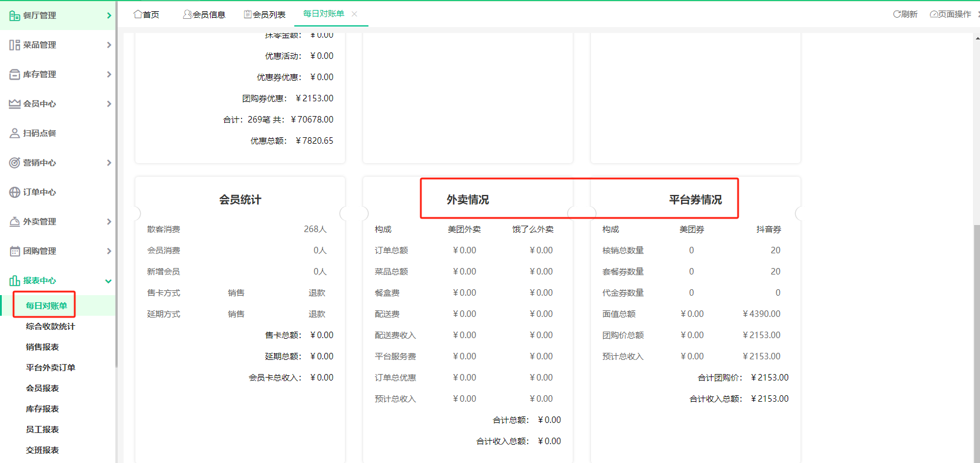The width and height of the screenshot is (980, 463).
Task: Select the 每日对账单 tab
Action: click(x=324, y=14)
